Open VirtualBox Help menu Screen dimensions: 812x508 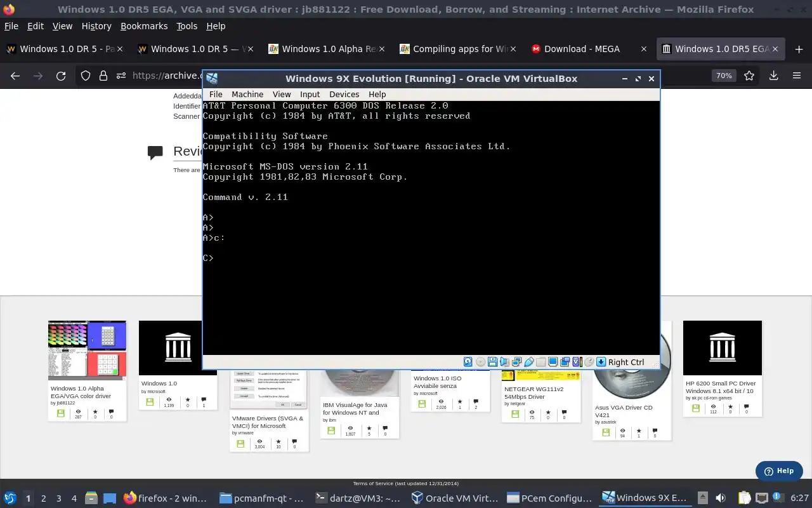click(x=377, y=94)
